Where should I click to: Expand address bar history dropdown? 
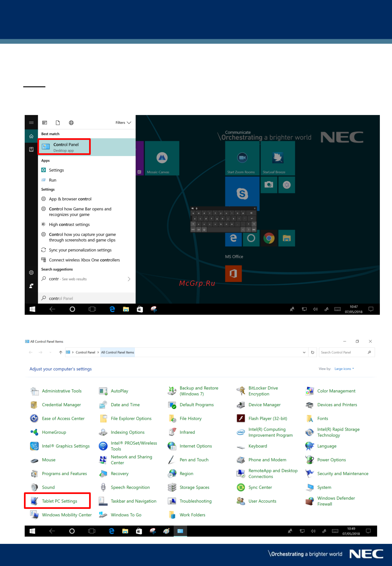[x=304, y=352]
